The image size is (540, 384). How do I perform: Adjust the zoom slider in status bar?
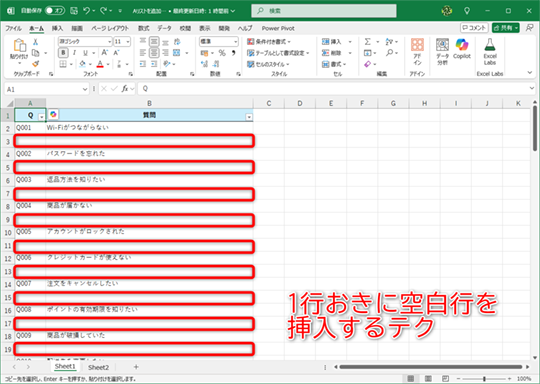click(484, 379)
